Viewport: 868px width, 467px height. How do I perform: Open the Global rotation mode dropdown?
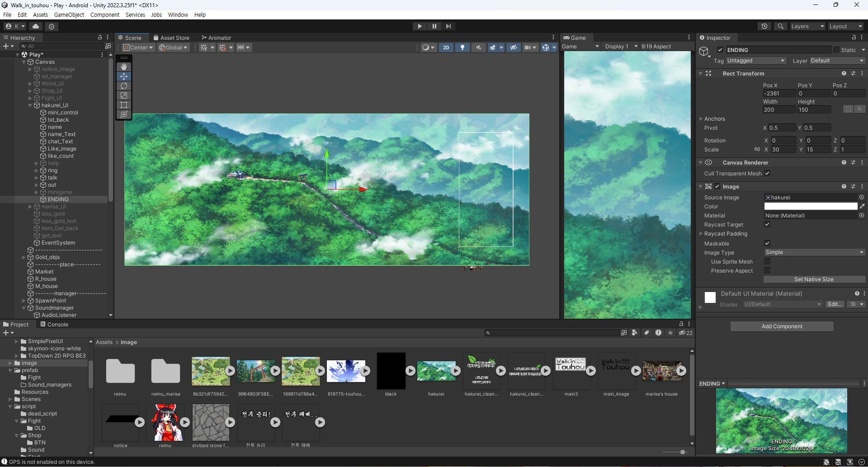coord(173,47)
